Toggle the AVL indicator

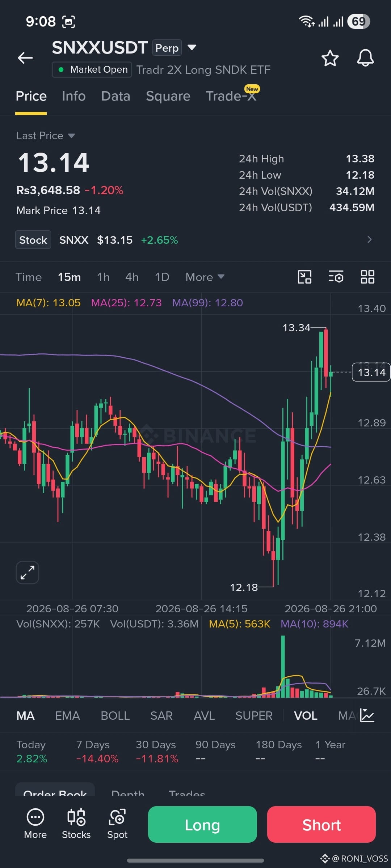point(204,716)
